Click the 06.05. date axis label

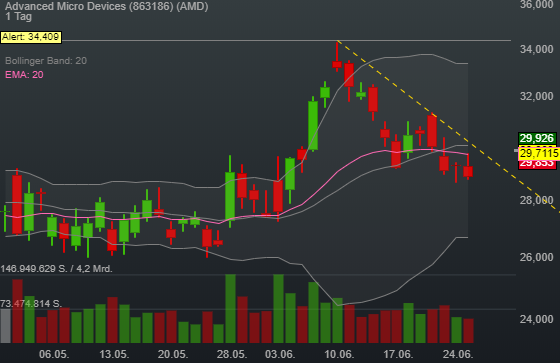click(x=54, y=354)
